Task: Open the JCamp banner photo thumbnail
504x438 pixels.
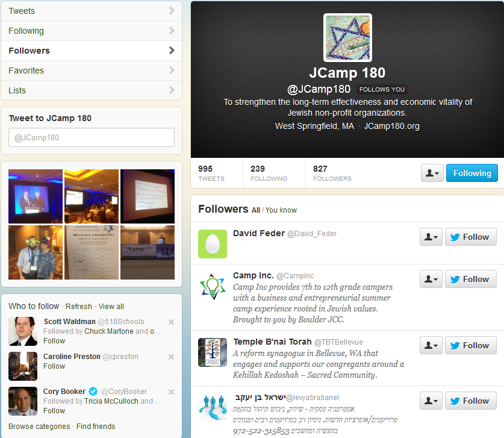Action: tap(148, 252)
